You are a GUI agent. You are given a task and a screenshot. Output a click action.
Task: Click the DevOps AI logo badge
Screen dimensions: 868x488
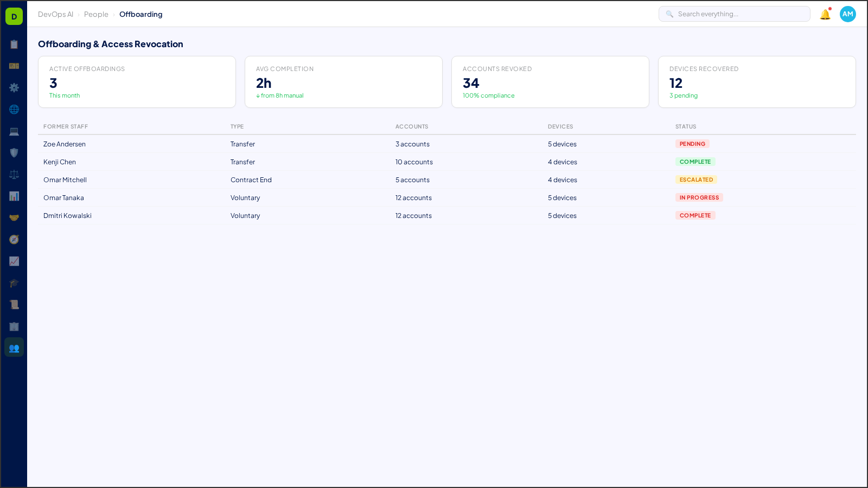pyautogui.click(x=14, y=16)
